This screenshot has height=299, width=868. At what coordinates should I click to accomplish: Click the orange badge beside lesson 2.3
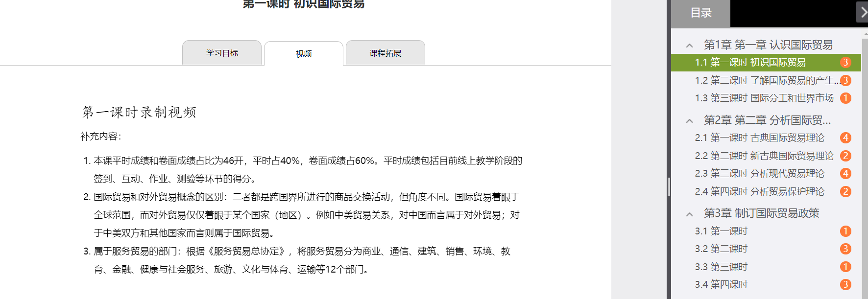(845, 174)
